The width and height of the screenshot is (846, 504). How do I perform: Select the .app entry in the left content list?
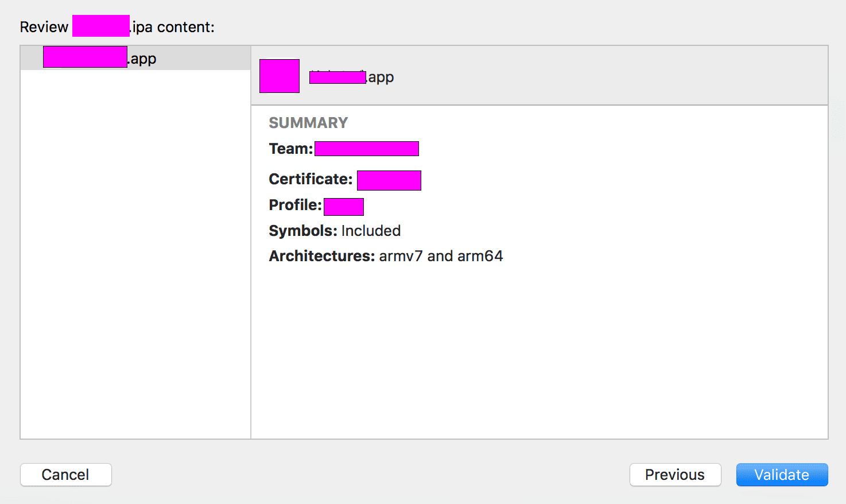coord(135,58)
